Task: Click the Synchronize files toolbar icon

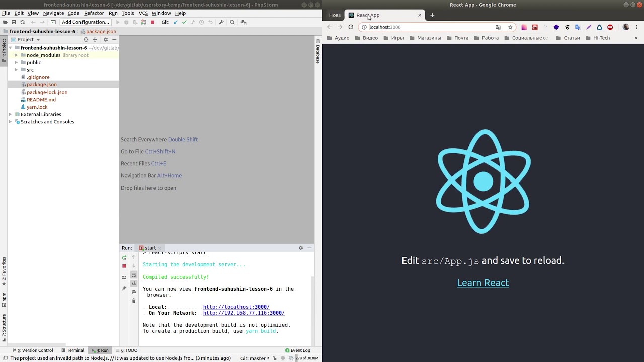Action: (22, 22)
